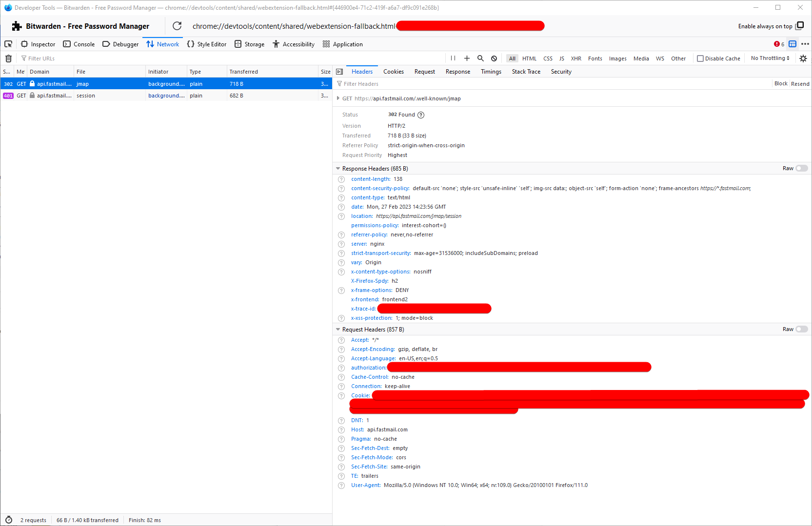The height and width of the screenshot is (526, 812).
Task: Switch to the Style Editor tab
Action: click(x=207, y=44)
